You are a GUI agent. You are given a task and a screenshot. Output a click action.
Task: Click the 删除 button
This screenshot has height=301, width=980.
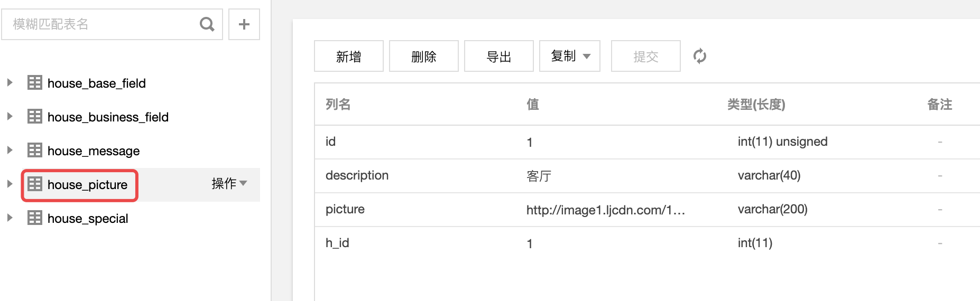pyautogui.click(x=424, y=56)
